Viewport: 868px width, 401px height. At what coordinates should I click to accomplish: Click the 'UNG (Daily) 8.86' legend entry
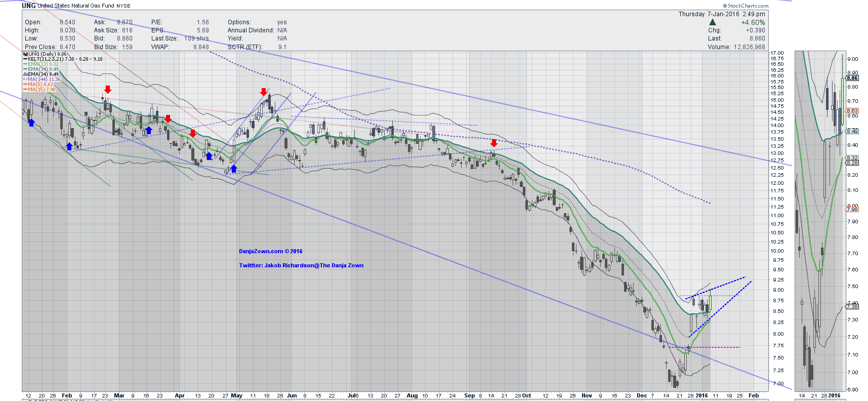45,54
